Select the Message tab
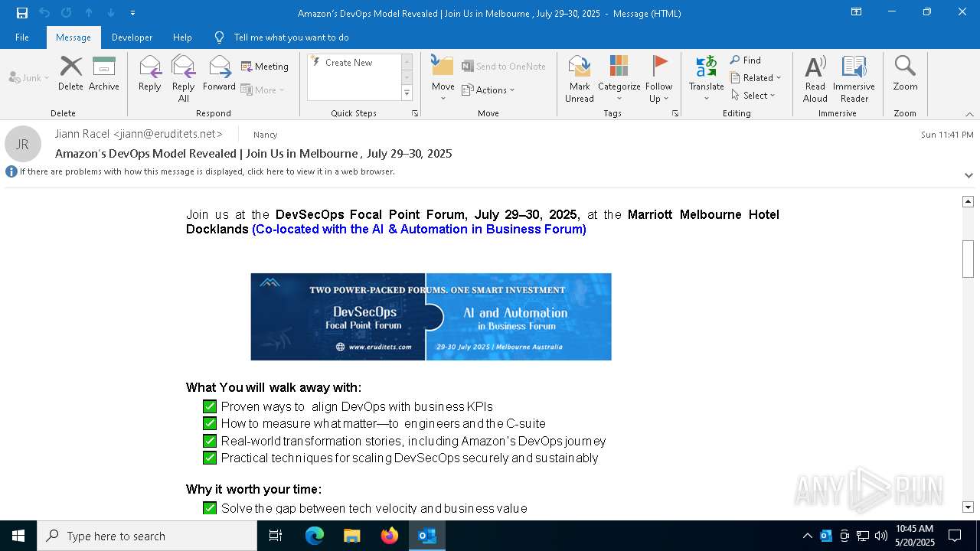The image size is (980, 551). [73, 37]
